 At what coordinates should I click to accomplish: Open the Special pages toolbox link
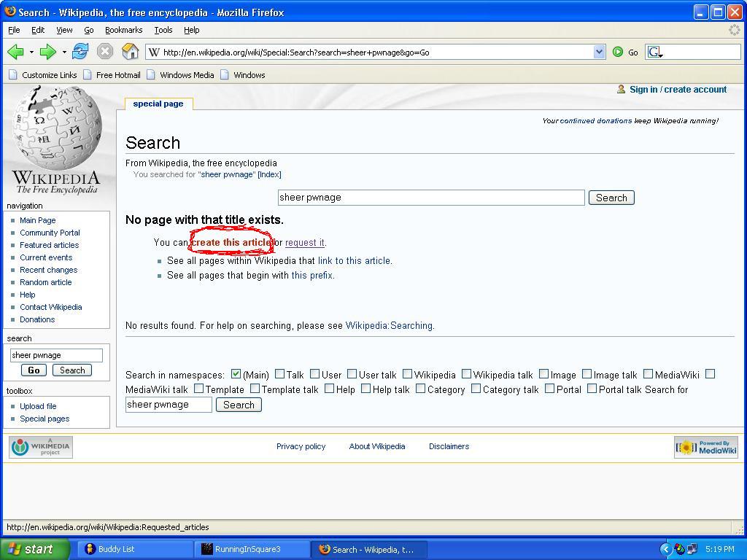pyautogui.click(x=44, y=419)
